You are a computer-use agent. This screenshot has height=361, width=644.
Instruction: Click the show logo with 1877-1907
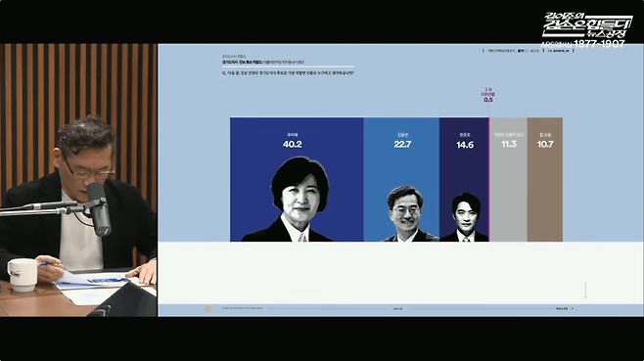[588, 30]
